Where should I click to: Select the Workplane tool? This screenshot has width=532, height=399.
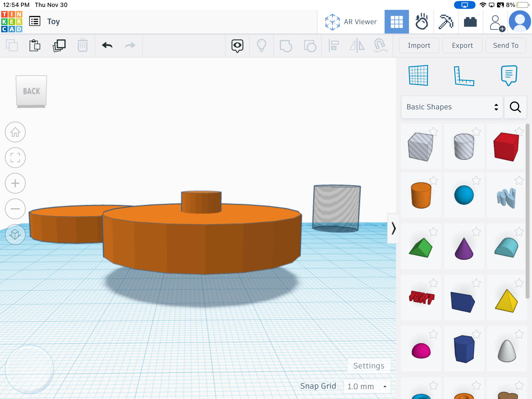click(x=418, y=75)
